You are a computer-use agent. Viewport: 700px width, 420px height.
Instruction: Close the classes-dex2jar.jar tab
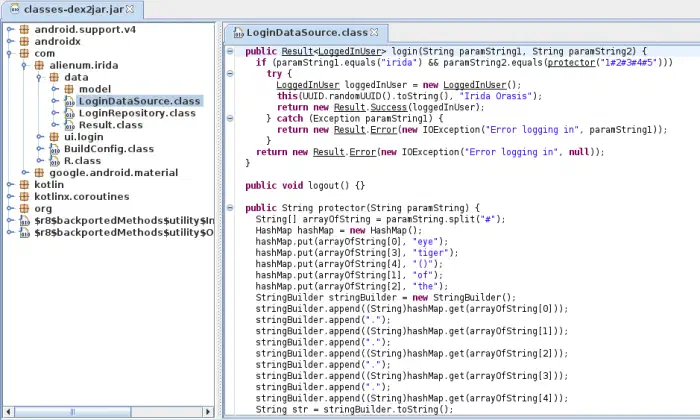(130, 9)
